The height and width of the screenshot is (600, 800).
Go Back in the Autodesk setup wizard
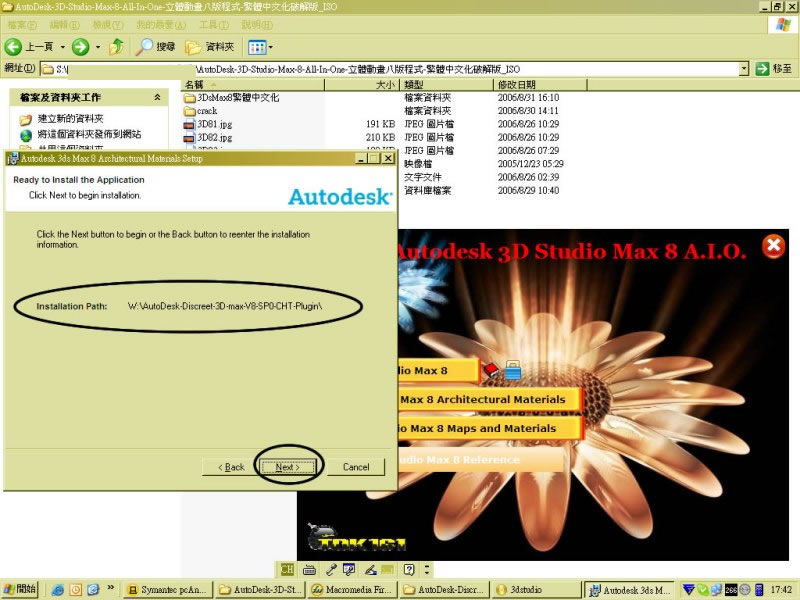click(231, 467)
